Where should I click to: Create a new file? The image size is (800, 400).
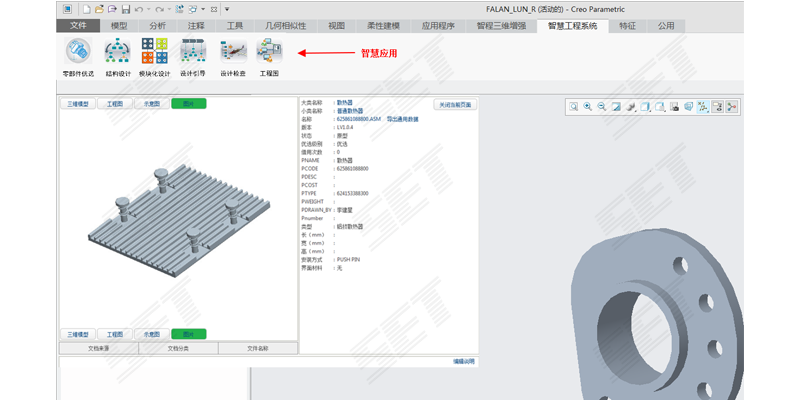(x=87, y=9)
